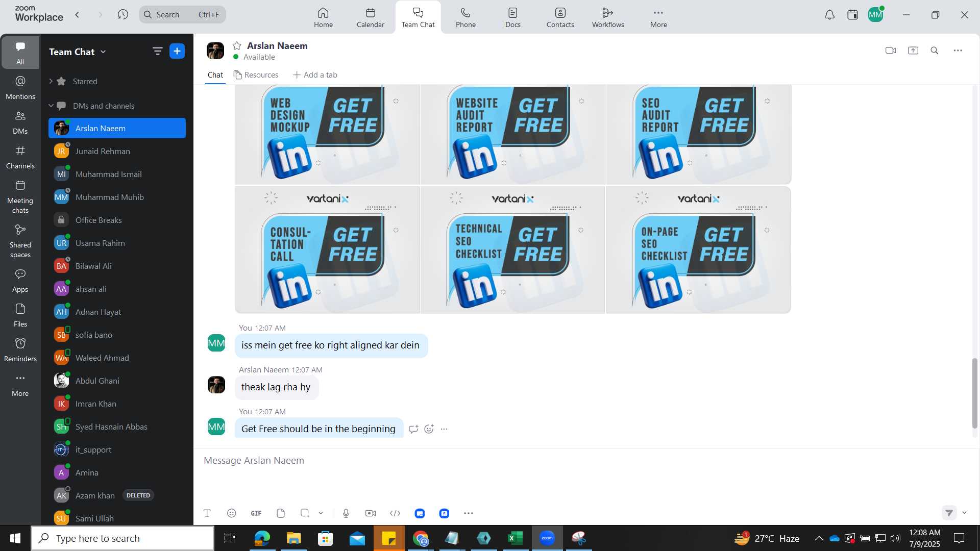Open more composer options ellipsis
The image size is (980, 551).
coord(469,513)
